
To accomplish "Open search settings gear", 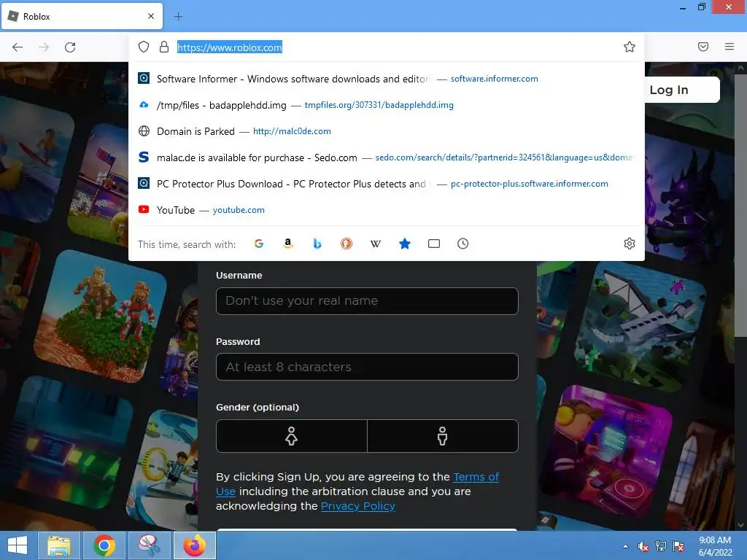I will pos(630,244).
